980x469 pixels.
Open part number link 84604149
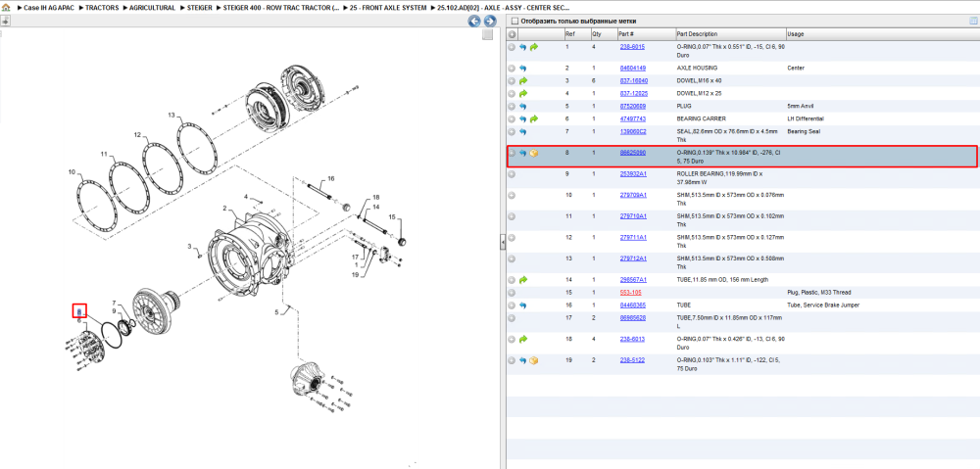632,68
